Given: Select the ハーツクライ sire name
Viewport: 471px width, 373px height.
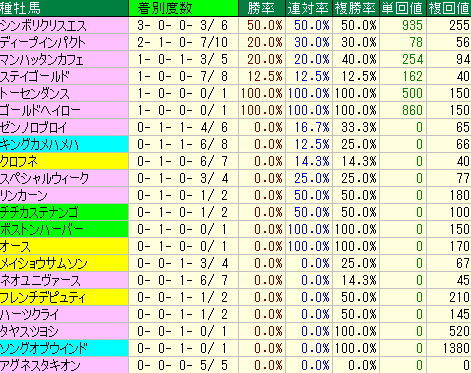Looking at the screenshot, I should [29, 314].
